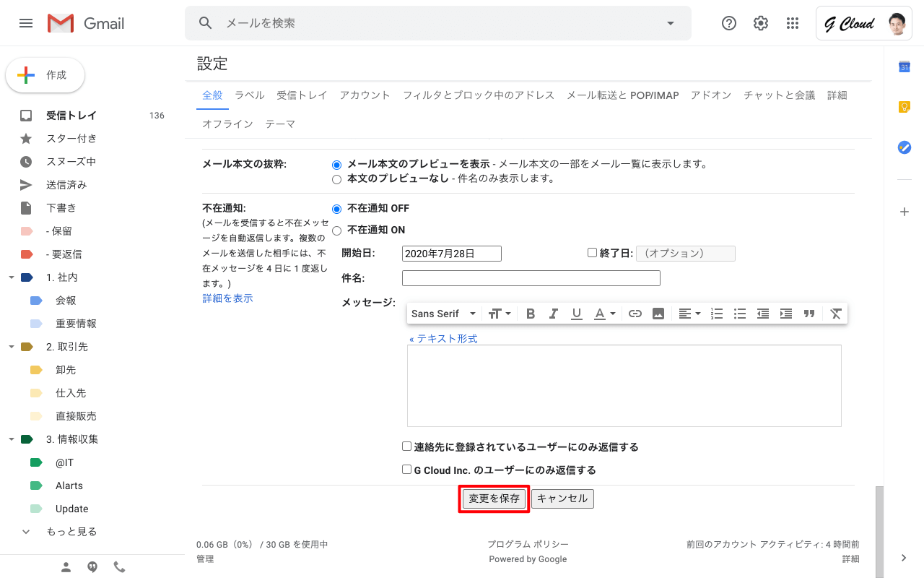Viewport: 924px width, 578px height.
Task: Open the text color dropdown
Action: click(604, 314)
